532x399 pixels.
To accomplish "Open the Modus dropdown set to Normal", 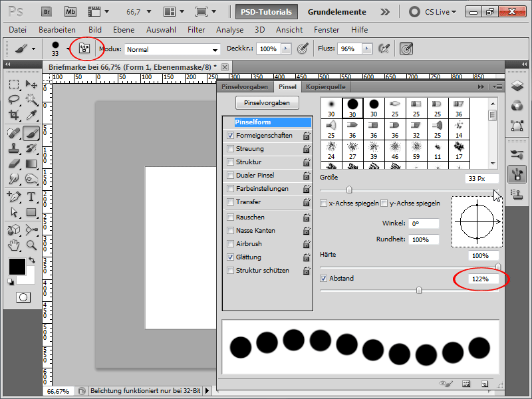I will pos(172,49).
